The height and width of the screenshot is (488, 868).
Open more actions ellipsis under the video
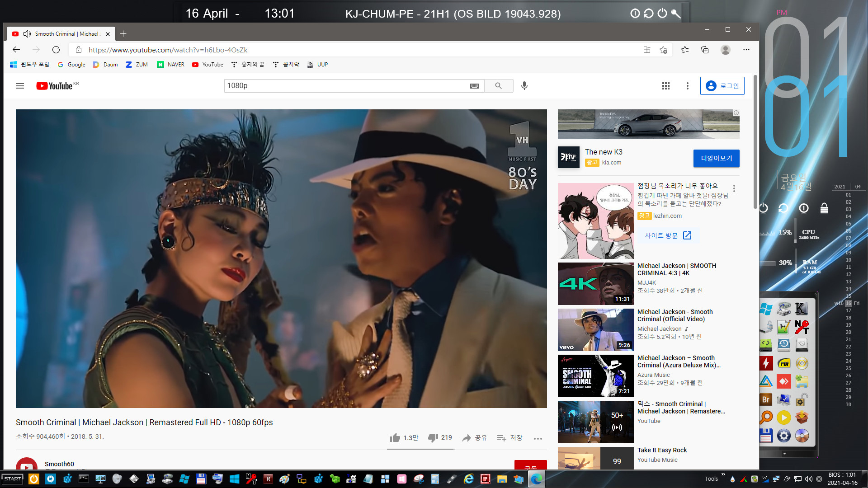tap(538, 438)
